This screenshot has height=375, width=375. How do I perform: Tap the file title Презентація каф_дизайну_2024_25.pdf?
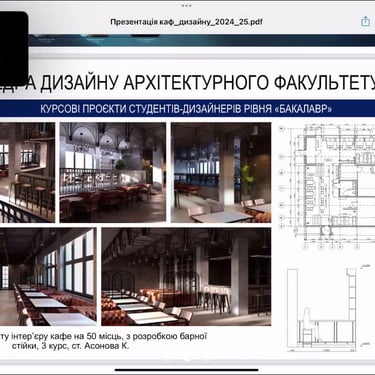pyautogui.click(x=186, y=22)
